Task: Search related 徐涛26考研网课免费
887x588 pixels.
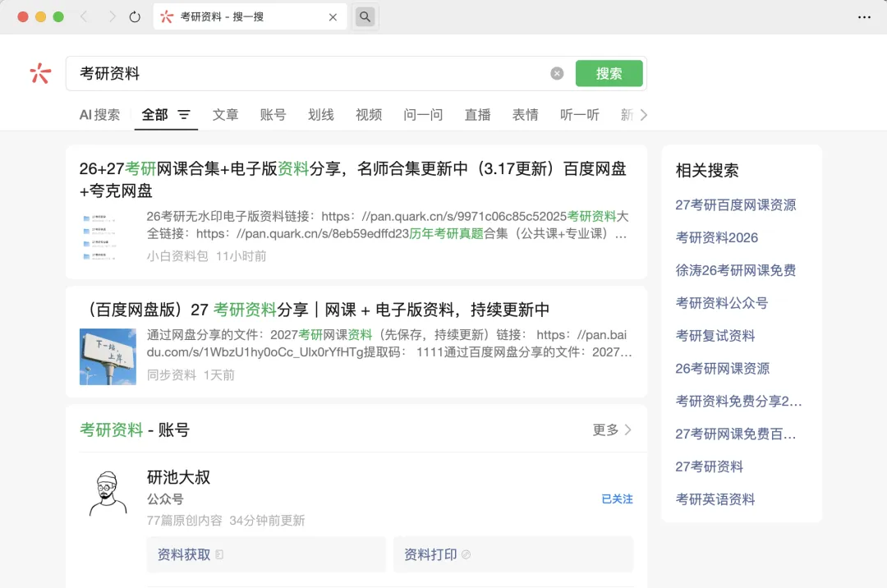Action: click(735, 270)
